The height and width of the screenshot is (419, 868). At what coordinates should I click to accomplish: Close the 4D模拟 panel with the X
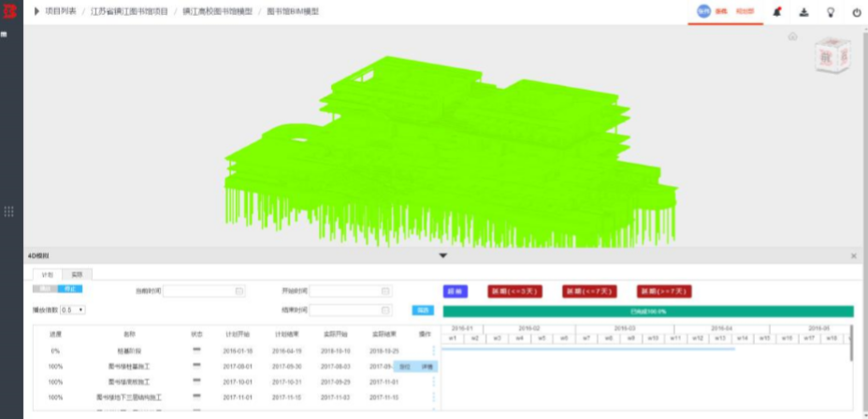(x=854, y=255)
